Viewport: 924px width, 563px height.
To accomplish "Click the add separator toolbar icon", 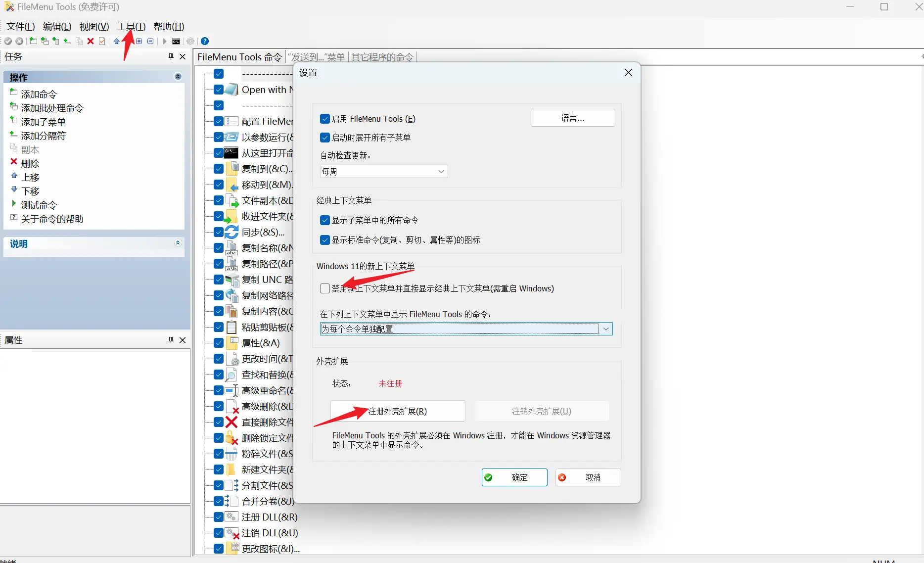I will pos(67,41).
